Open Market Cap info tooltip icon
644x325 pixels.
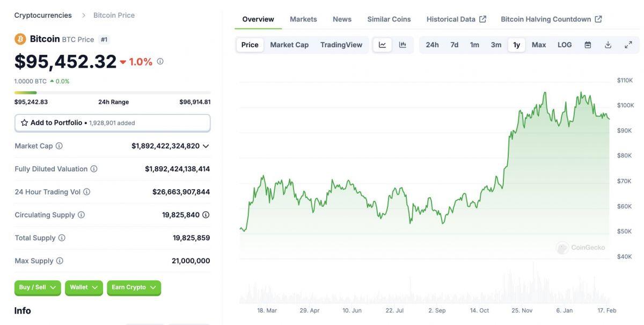(x=59, y=146)
